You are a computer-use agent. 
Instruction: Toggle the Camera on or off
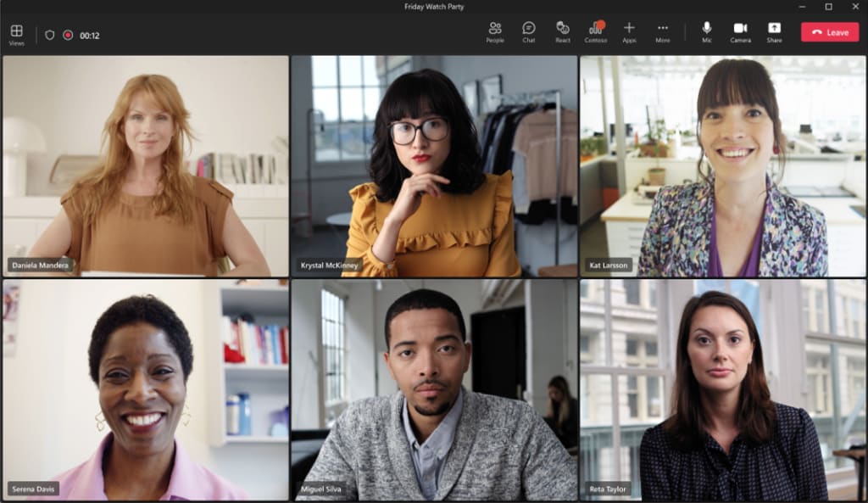(x=740, y=32)
